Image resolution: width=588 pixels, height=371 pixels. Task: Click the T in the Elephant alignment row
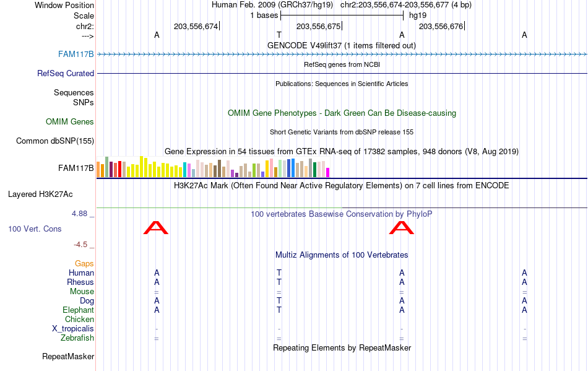(279, 310)
